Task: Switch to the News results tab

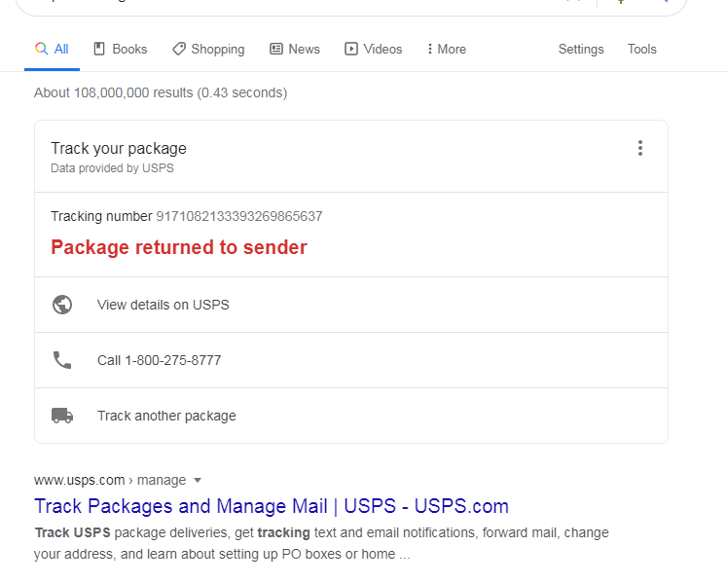Action: 304,49
